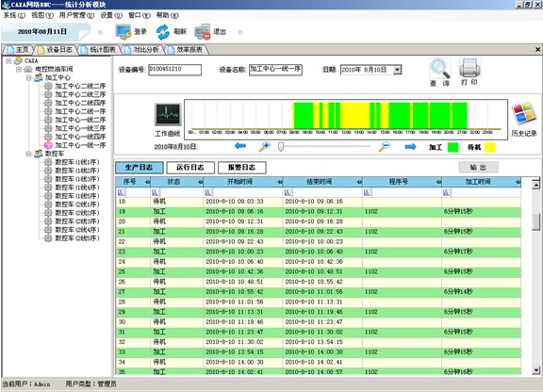Screen dimensions: 543x392
Task: Click the pin marker in 状态 header
Action: point(200,182)
